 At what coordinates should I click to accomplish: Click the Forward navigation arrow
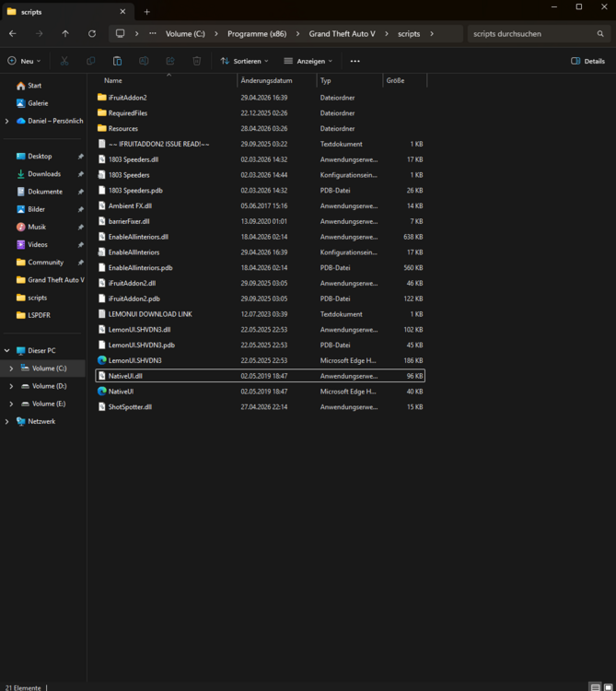pos(40,33)
